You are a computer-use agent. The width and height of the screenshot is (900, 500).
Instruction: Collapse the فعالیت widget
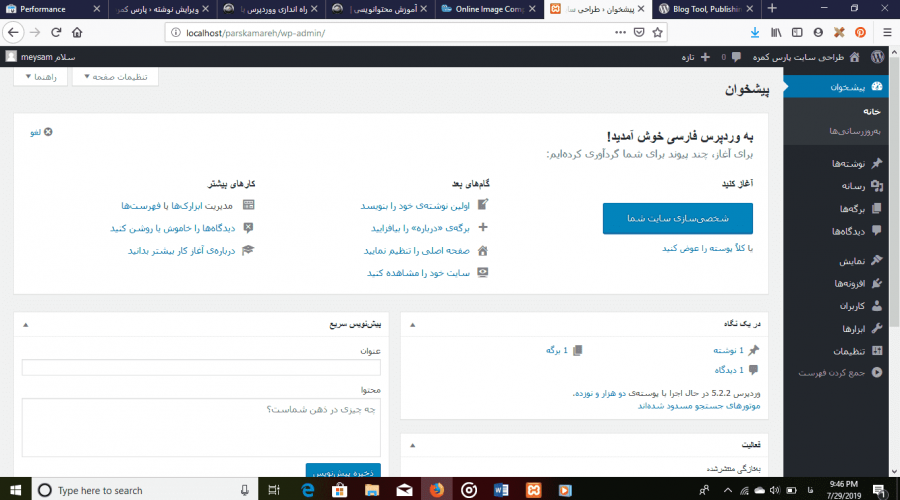(x=412, y=445)
